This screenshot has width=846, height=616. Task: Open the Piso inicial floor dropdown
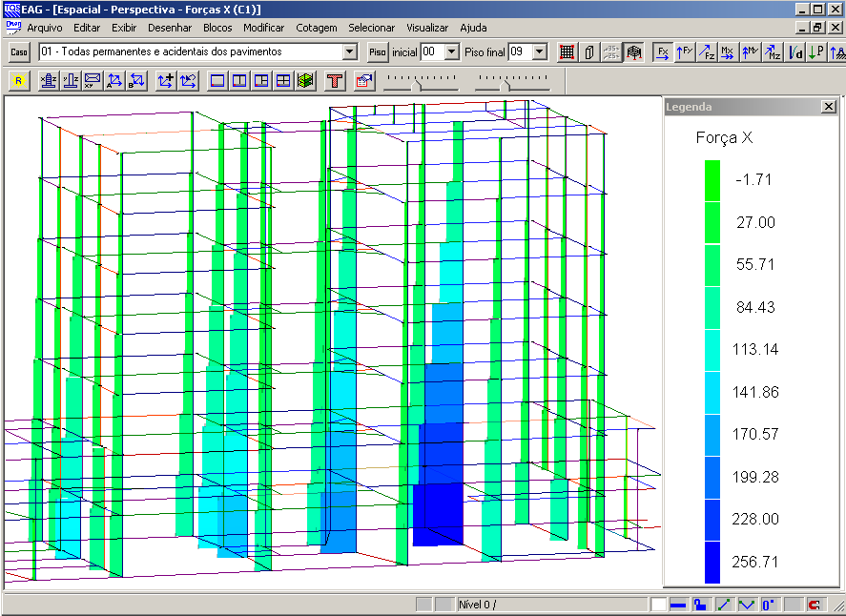tap(452, 51)
